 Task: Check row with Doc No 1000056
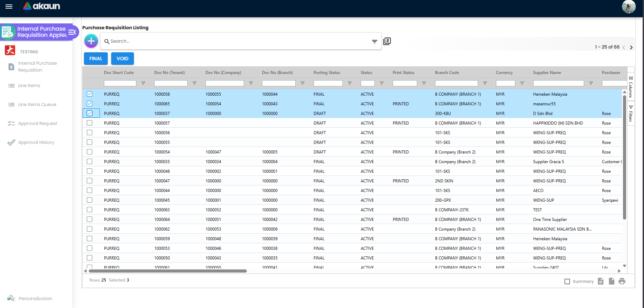point(89,132)
